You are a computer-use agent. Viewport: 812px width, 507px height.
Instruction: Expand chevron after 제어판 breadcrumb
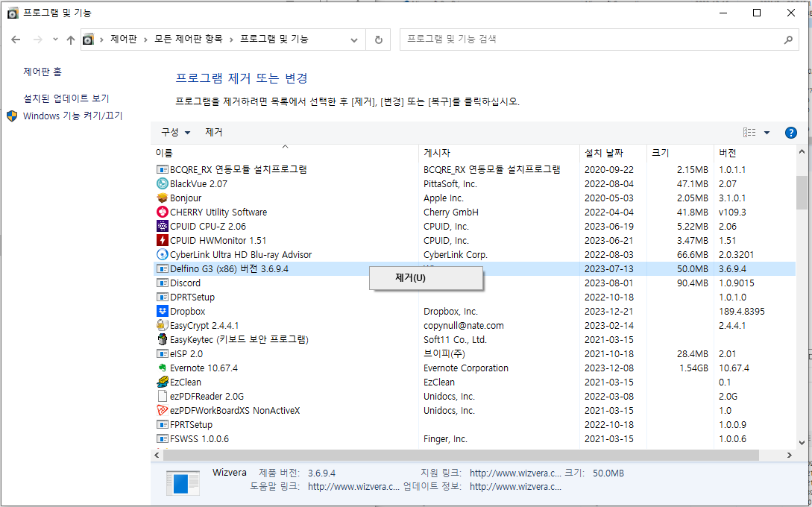[145, 40]
